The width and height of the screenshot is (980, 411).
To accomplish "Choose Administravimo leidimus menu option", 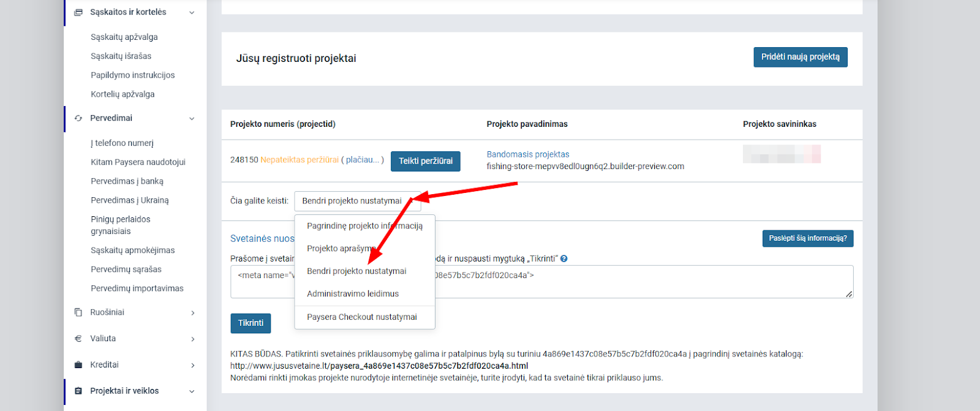I will tap(353, 294).
